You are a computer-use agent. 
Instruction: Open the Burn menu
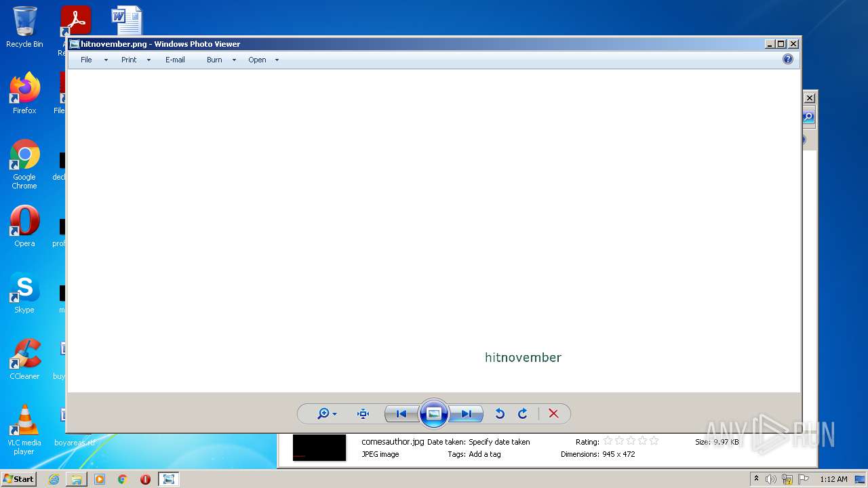(214, 60)
